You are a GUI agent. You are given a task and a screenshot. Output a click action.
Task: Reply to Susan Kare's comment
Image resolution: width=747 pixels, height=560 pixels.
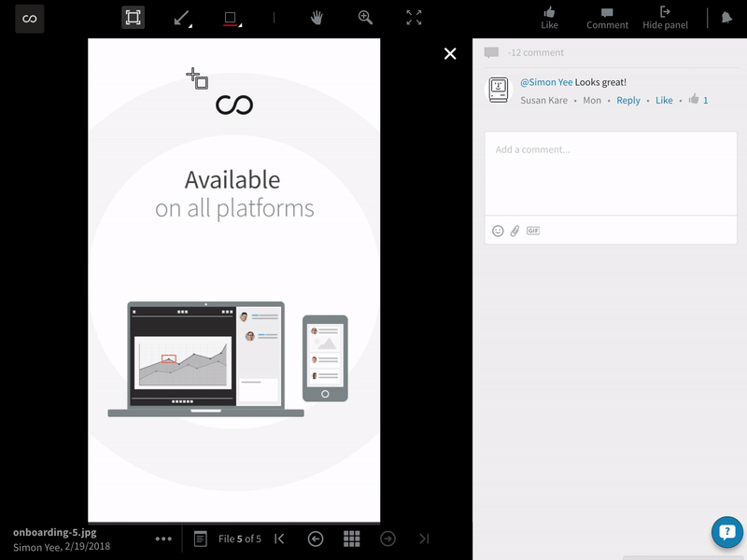(628, 100)
